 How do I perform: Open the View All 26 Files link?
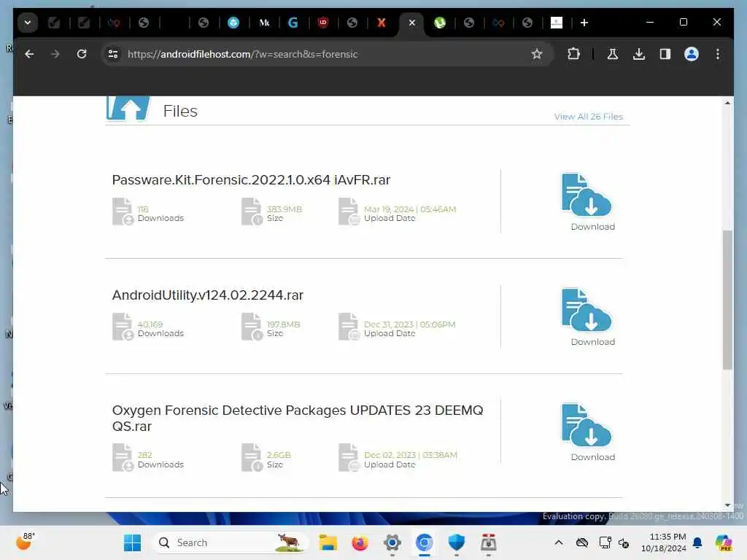(x=589, y=117)
